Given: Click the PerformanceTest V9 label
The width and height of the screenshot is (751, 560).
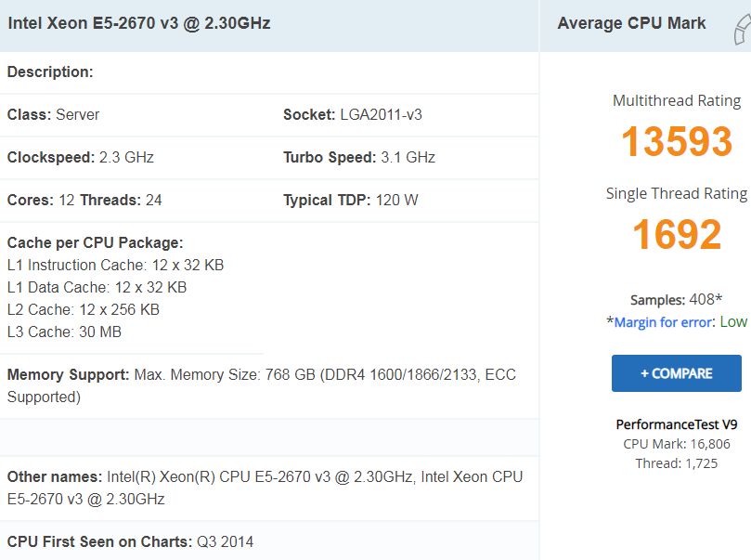Looking at the screenshot, I should click(677, 424).
